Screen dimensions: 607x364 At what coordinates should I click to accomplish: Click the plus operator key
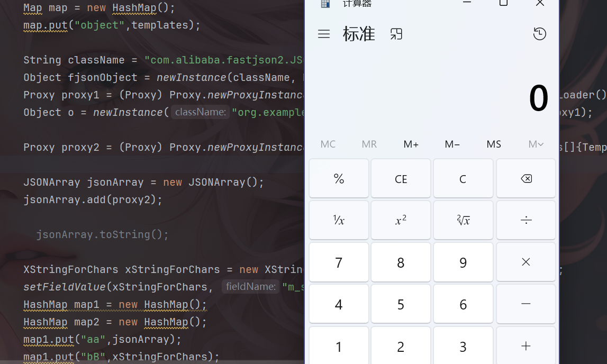click(x=526, y=345)
